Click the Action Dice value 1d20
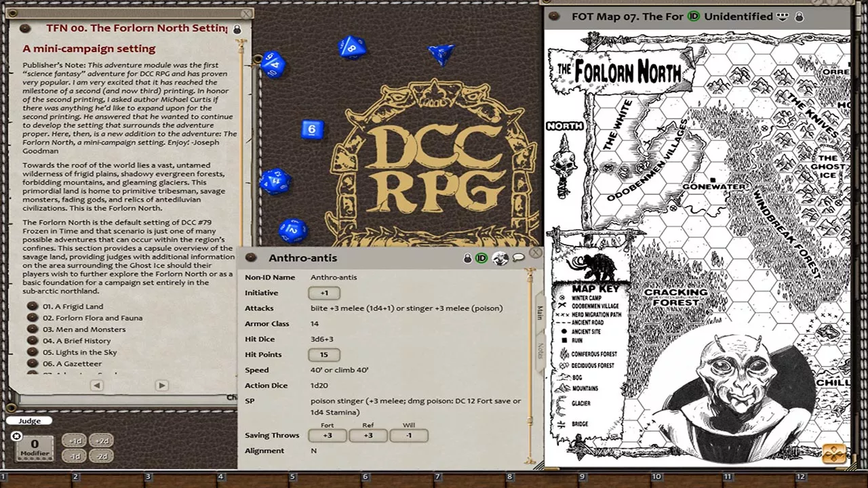 [319, 386]
